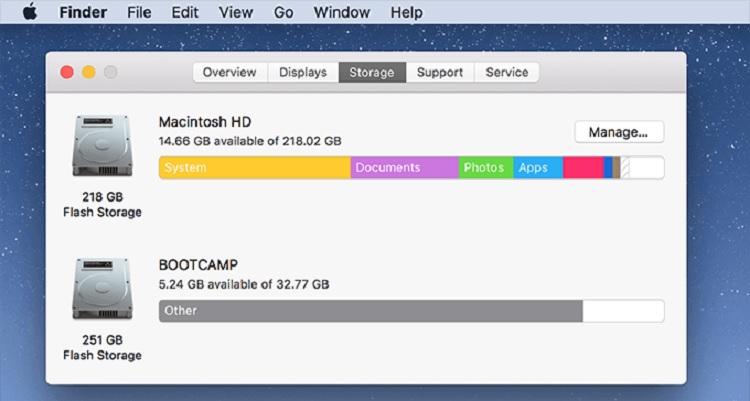This screenshot has height=401, width=750.
Task: Select the Storage tab
Action: click(372, 72)
